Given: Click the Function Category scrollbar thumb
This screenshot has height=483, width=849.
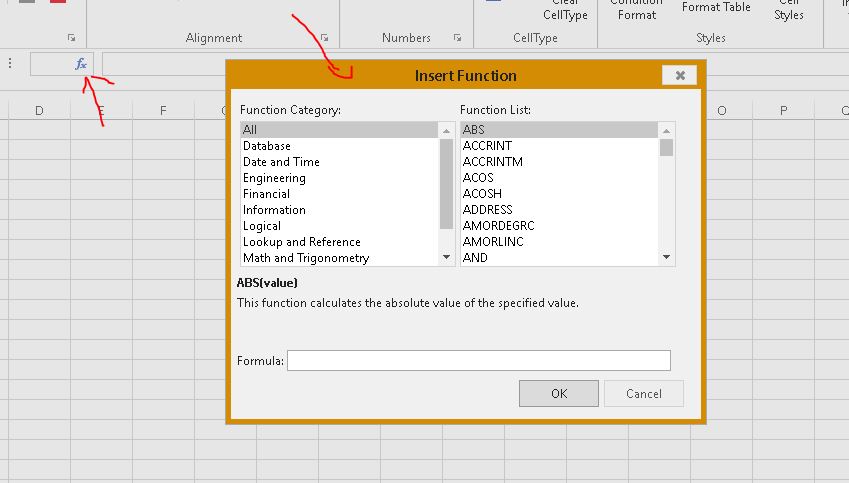Looking at the screenshot, I should coord(446,183).
